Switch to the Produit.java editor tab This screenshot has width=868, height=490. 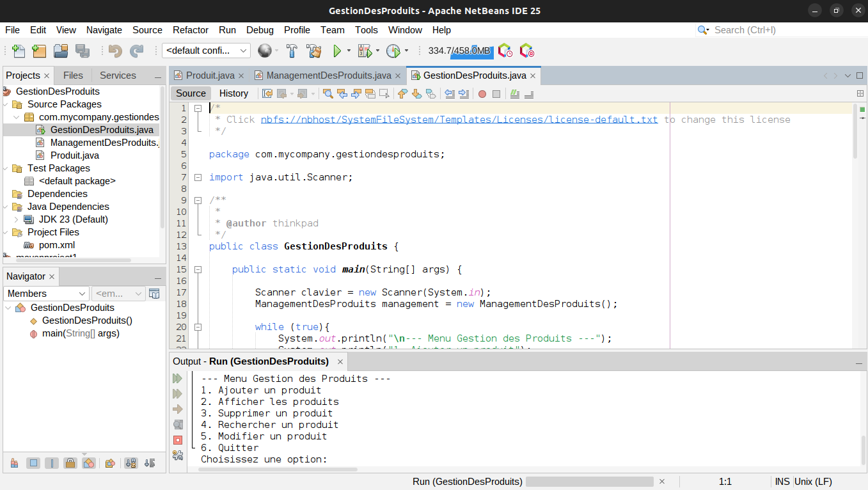click(210, 75)
